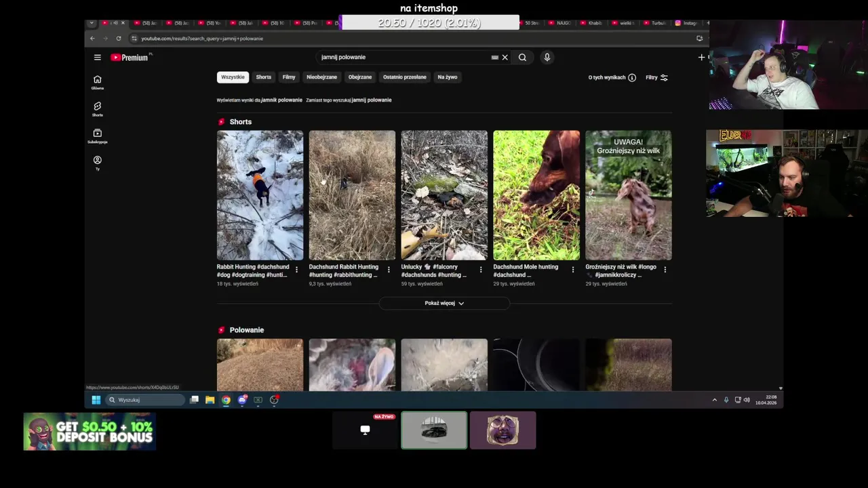Click the Wyszukaj taskbar search box
868x488 pixels.
146,400
